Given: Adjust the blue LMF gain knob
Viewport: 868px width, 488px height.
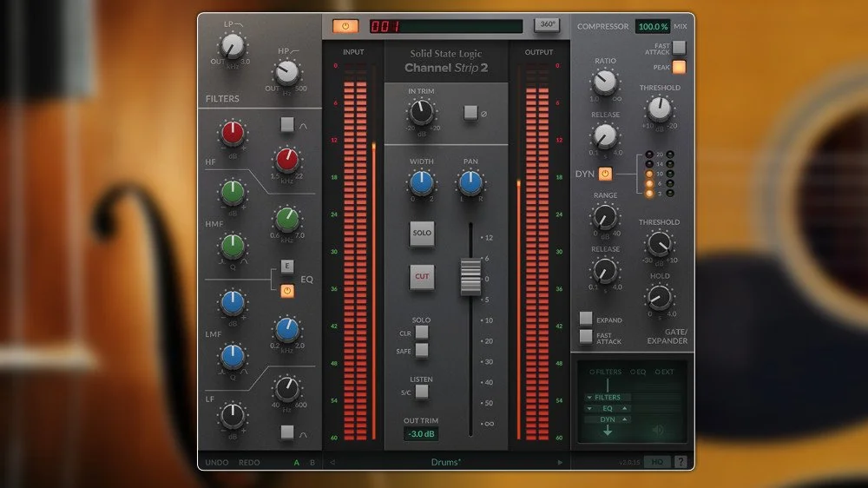Looking at the screenshot, I should coord(233,302).
